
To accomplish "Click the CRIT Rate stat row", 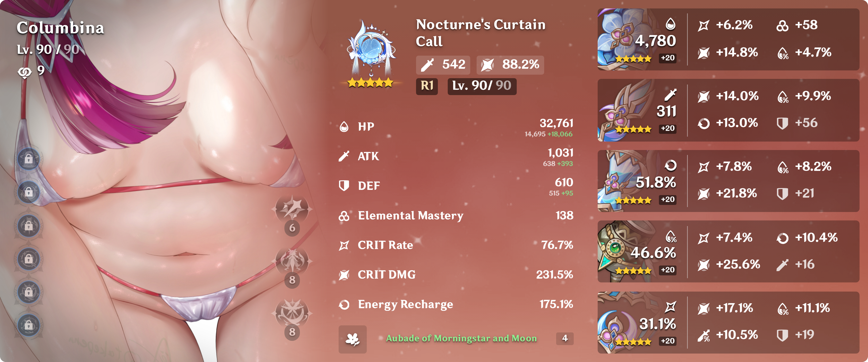I will pos(456,245).
